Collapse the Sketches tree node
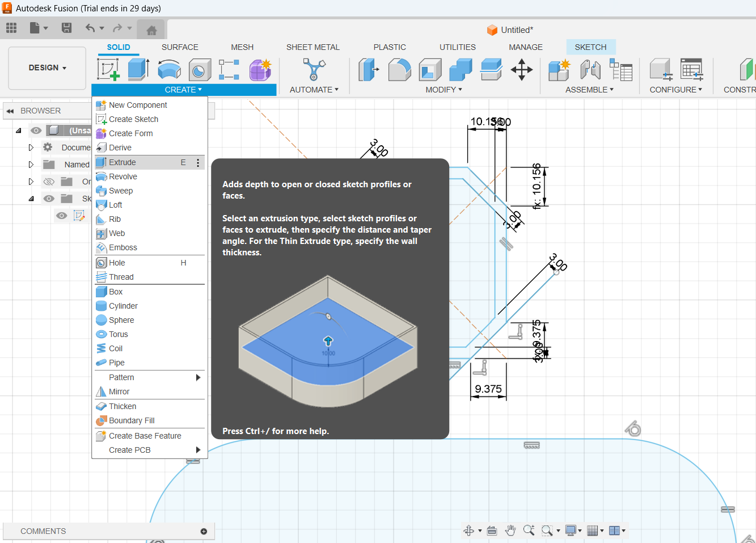756x543 pixels. tap(31, 199)
